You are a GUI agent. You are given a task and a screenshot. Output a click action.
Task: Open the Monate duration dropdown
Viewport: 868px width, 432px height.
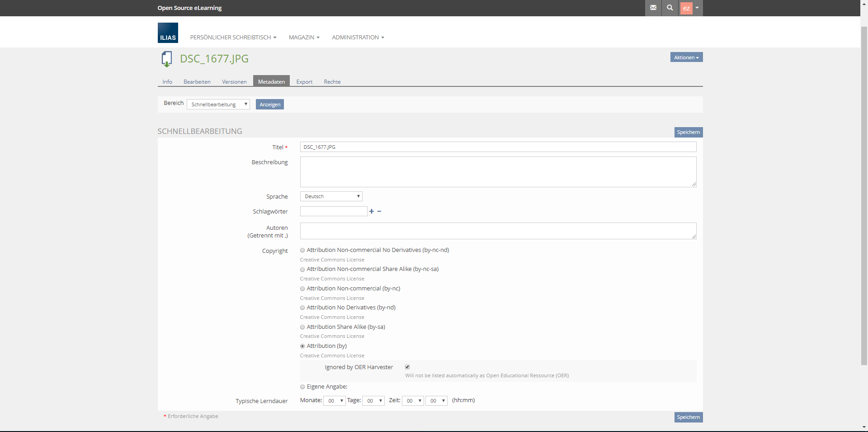(x=335, y=401)
